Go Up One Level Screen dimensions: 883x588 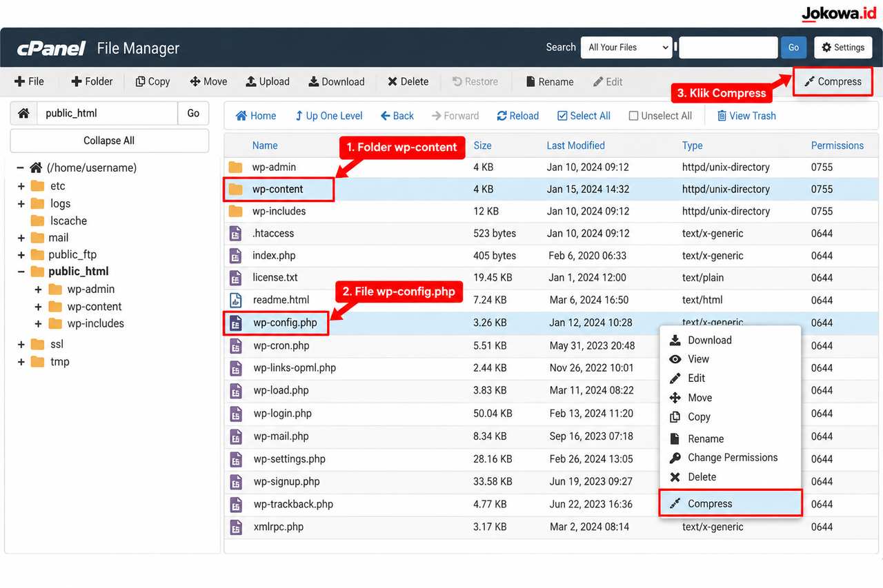click(328, 116)
